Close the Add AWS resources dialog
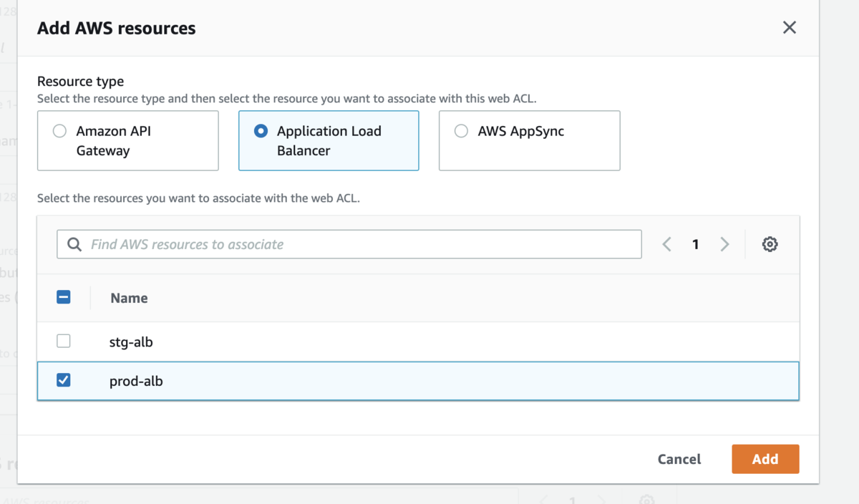 790,27
